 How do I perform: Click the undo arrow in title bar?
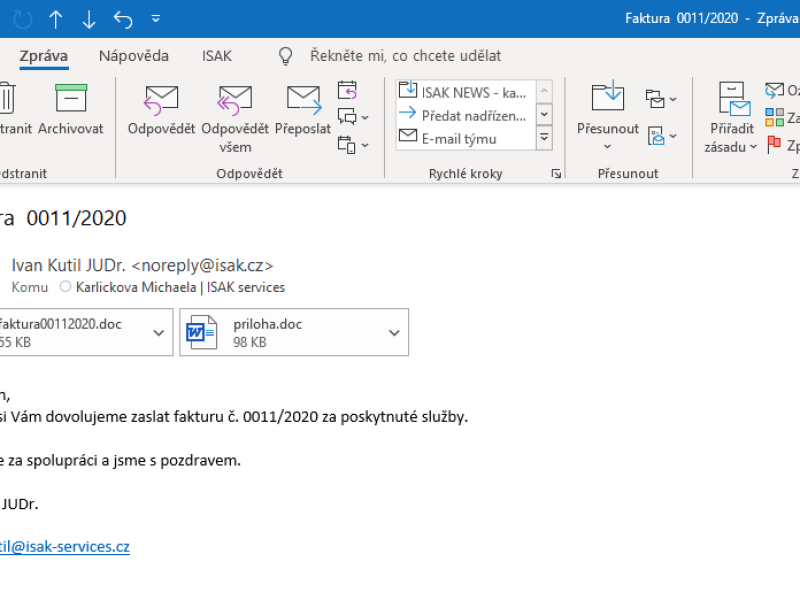click(123, 19)
